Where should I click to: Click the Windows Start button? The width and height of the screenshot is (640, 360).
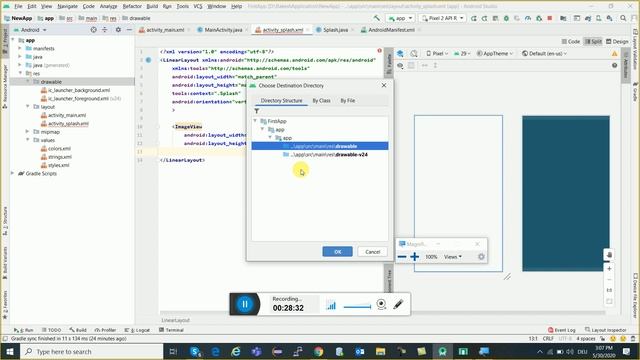point(10,351)
